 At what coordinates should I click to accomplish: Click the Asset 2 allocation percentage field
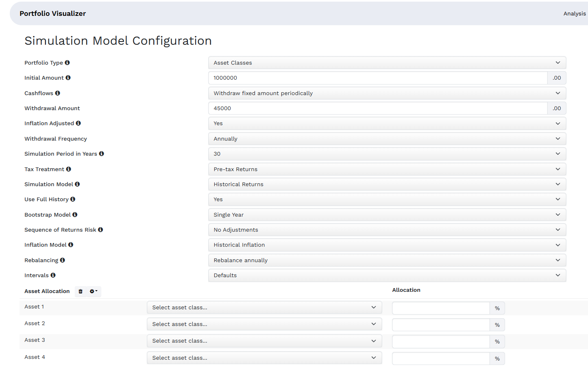[x=440, y=325]
